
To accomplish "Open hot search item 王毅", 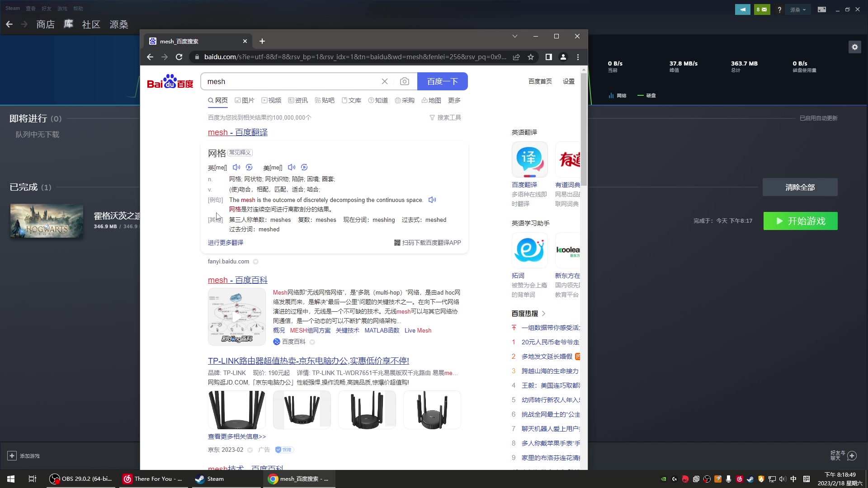I will tap(551, 385).
